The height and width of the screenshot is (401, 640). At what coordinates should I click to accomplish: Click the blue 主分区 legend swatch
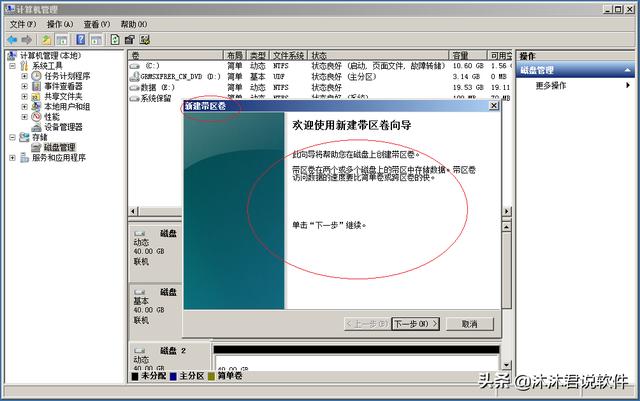(173, 376)
